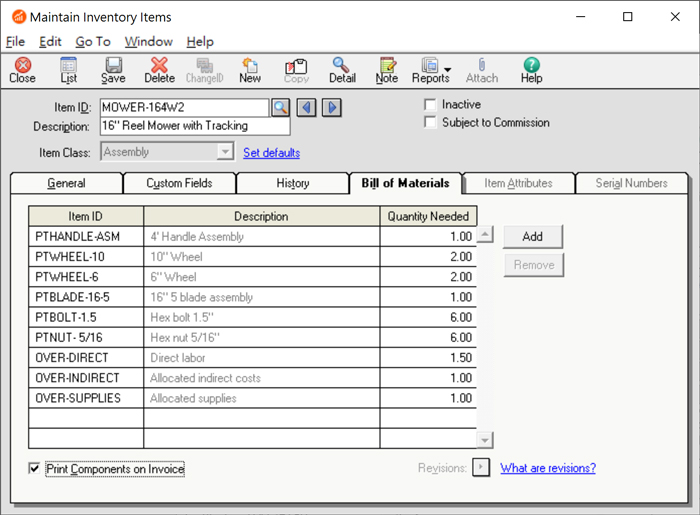Uncheck Print Components on Invoice
Screen dimensions: 700x515
[34, 468]
